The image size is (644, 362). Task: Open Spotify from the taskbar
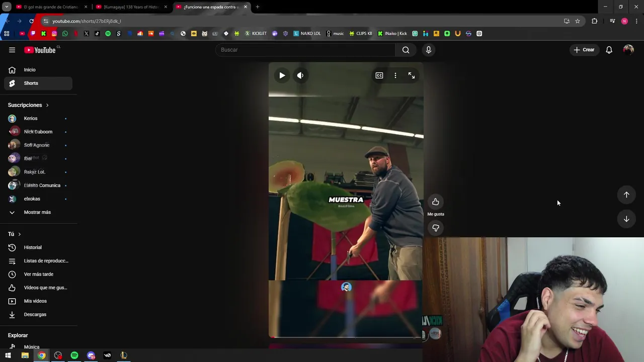tap(74, 355)
